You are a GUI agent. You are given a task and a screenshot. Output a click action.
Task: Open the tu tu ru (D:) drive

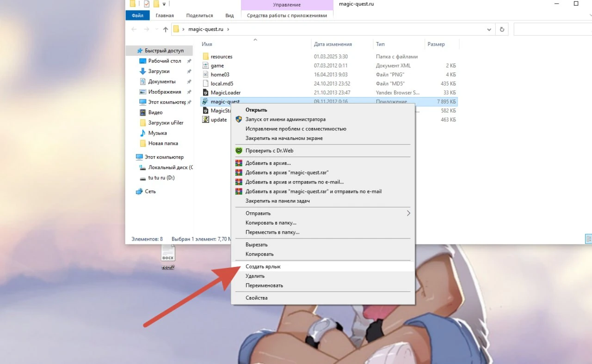pos(161,178)
